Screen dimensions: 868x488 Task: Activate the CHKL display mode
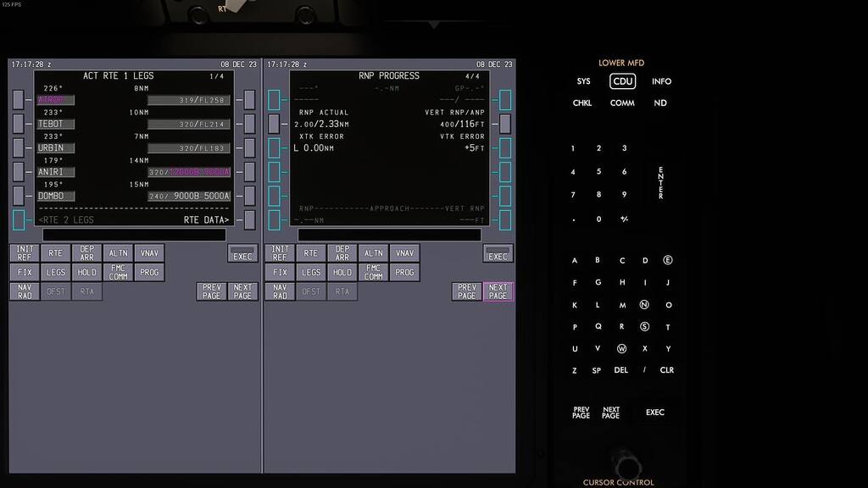tap(582, 103)
